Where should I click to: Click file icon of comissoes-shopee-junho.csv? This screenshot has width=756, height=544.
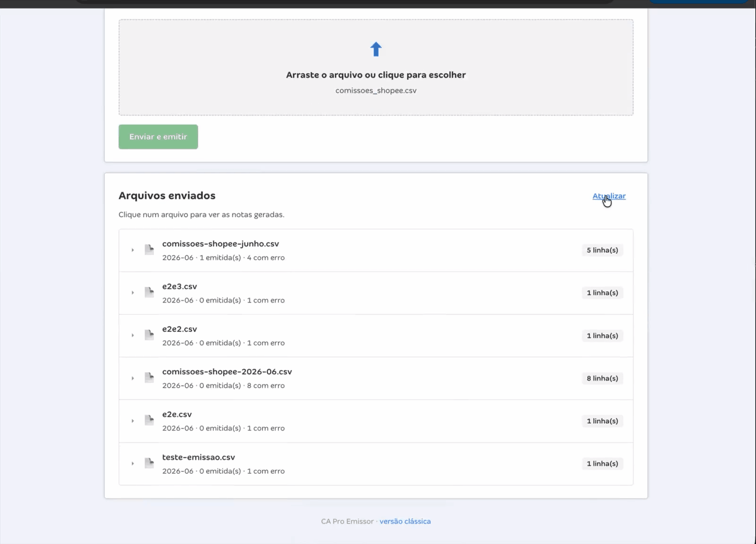tap(149, 250)
